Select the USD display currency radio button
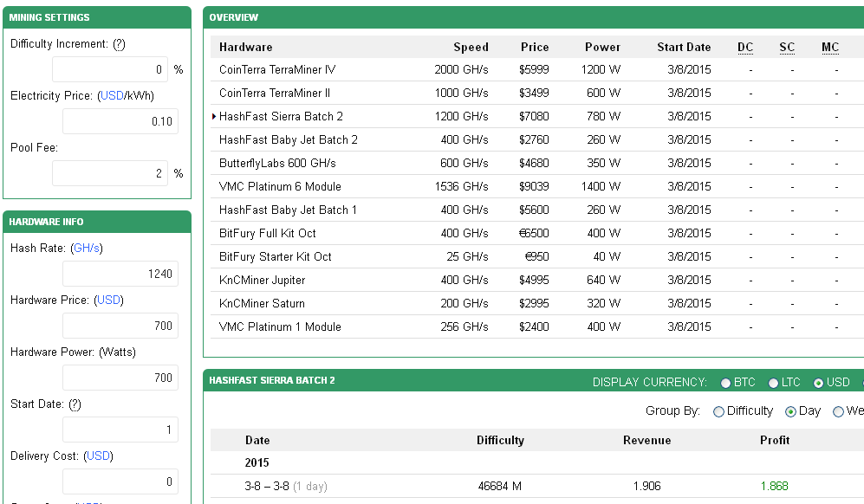 point(818,383)
